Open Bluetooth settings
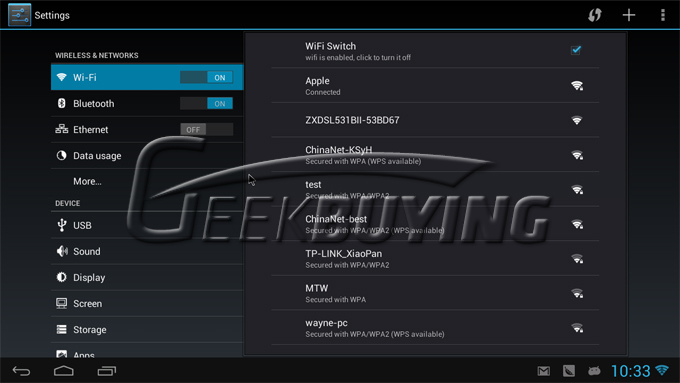This screenshot has width=680, height=383. (147, 104)
